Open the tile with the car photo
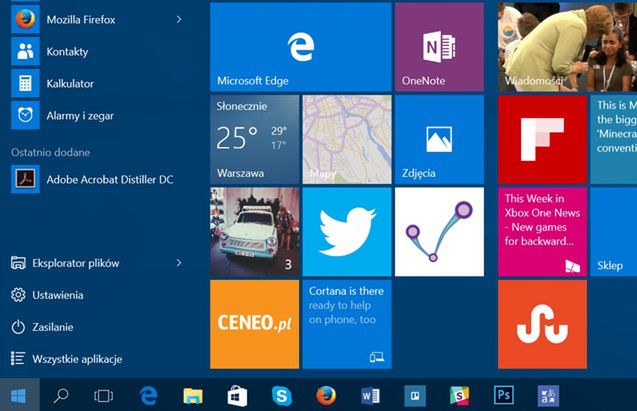This screenshot has height=411, width=637. coord(254,232)
